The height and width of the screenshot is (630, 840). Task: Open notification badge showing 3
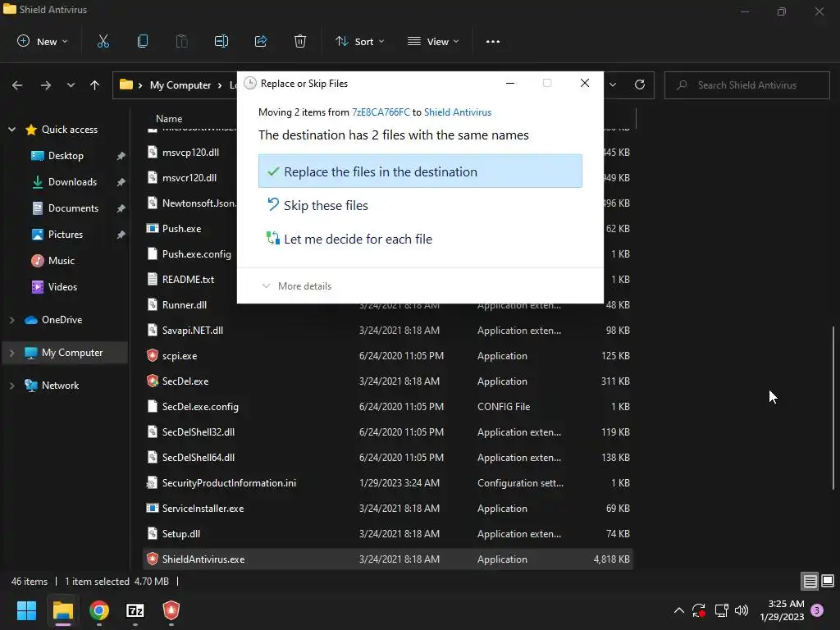pyautogui.click(x=817, y=610)
